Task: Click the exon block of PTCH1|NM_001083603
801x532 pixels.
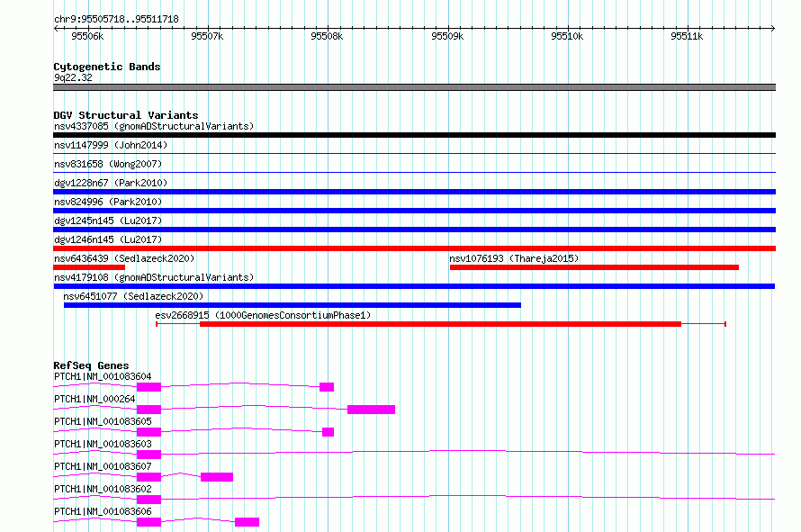Action: point(148,455)
